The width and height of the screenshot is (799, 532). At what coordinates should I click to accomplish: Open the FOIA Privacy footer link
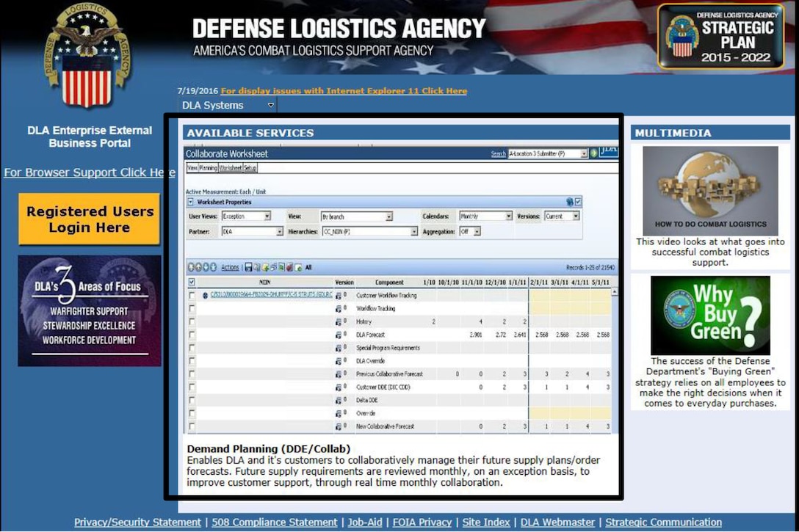tap(422, 522)
